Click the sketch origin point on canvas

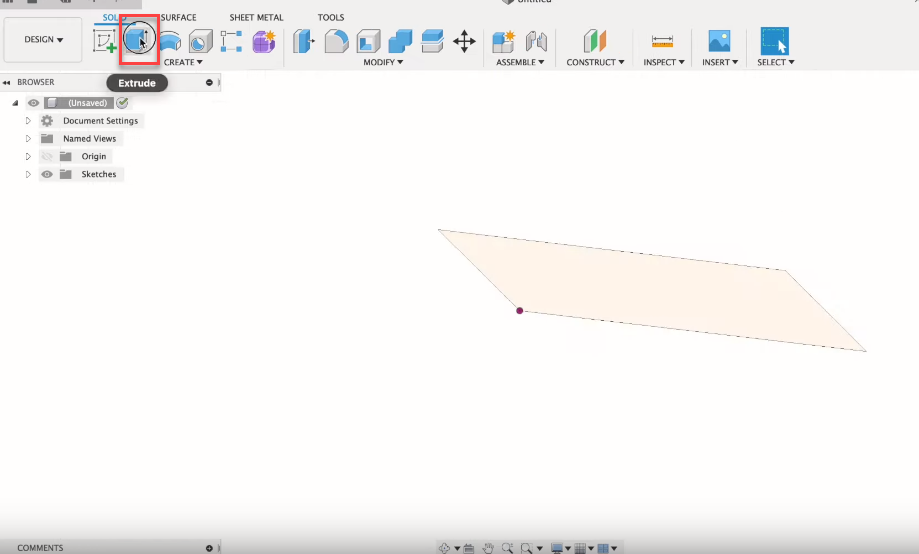click(519, 311)
